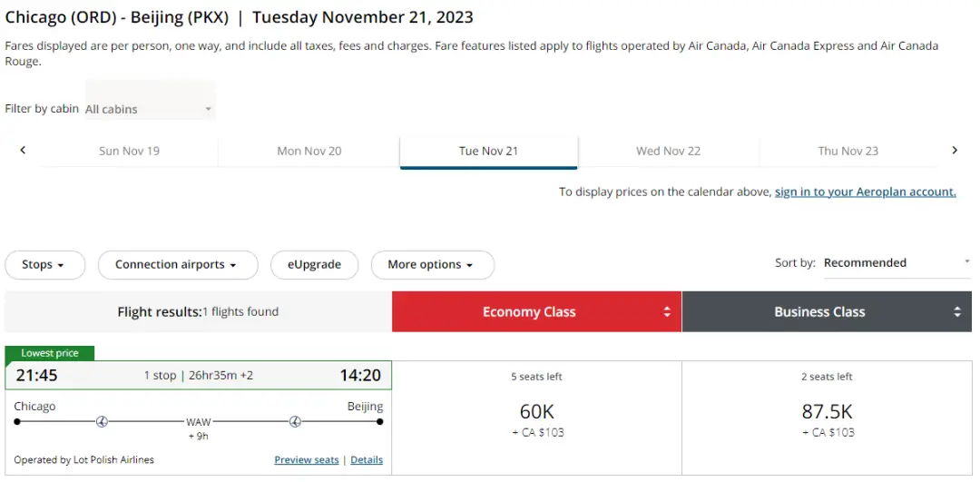View flight Details link
The image size is (980, 482).
367,460
